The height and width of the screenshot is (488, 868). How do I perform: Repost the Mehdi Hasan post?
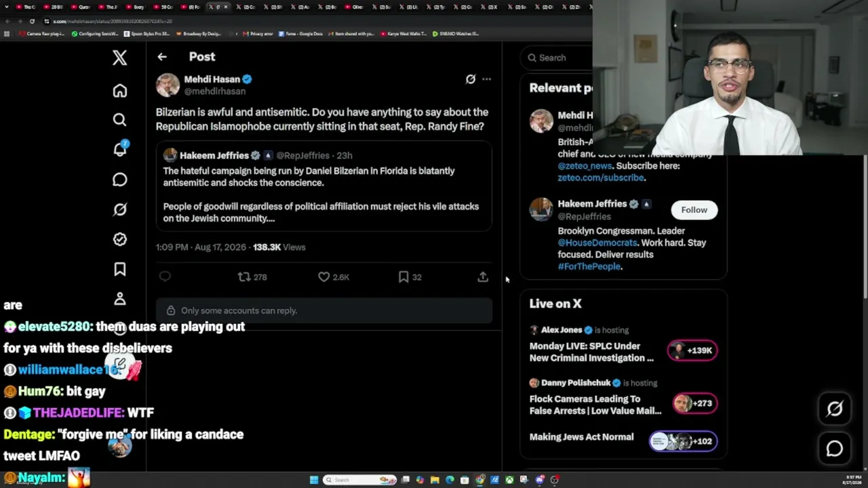coord(252,277)
